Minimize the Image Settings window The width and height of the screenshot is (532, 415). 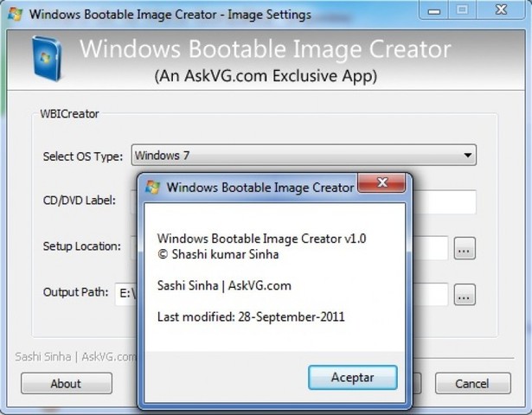point(434,10)
